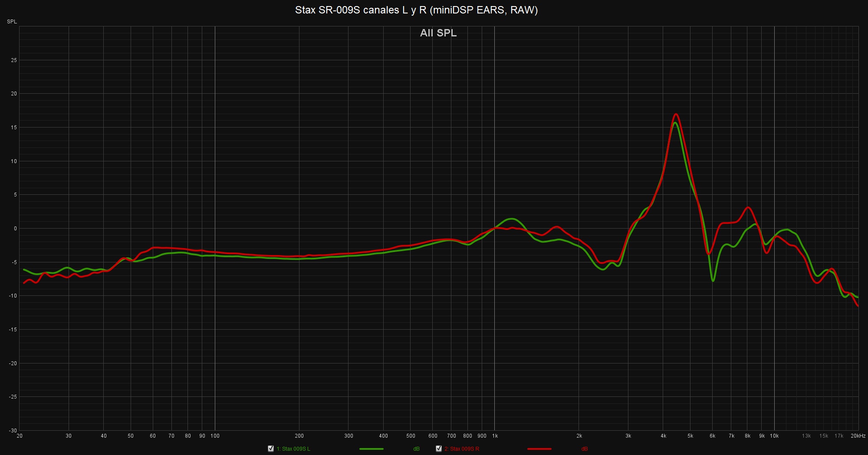The image size is (868, 455).
Task: Click the 25 dB mark on SPL axis
Action: click(x=14, y=60)
